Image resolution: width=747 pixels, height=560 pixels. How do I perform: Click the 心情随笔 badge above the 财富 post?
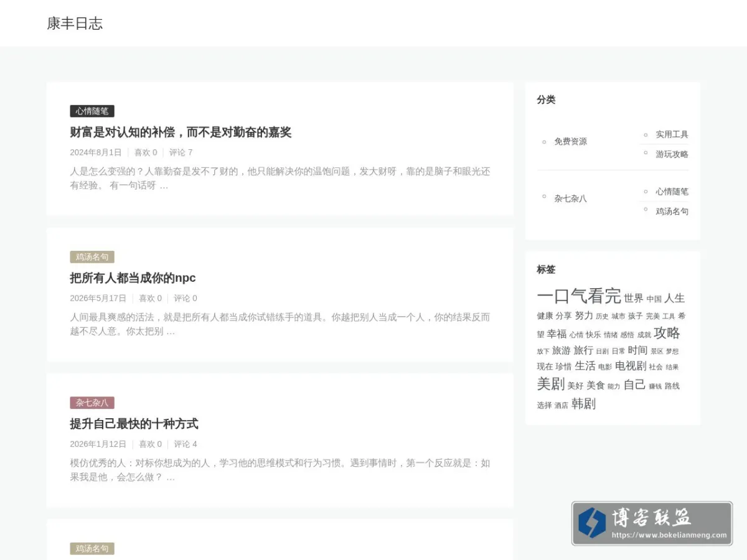[x=92, y=111]
